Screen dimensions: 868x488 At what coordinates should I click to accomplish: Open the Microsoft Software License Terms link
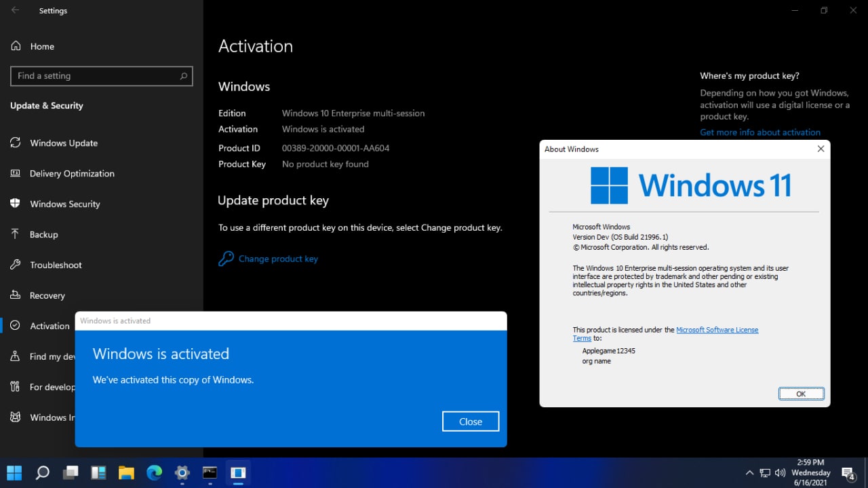(717, 330)
